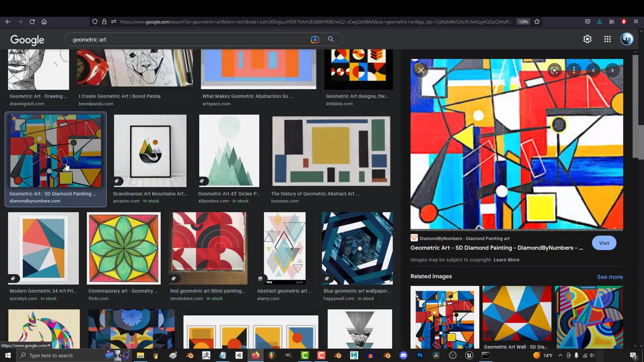Open the Learn More copyright link
The width and height of the screenshot is (644, 362).
pyautogui.click(x=506, y=260)
